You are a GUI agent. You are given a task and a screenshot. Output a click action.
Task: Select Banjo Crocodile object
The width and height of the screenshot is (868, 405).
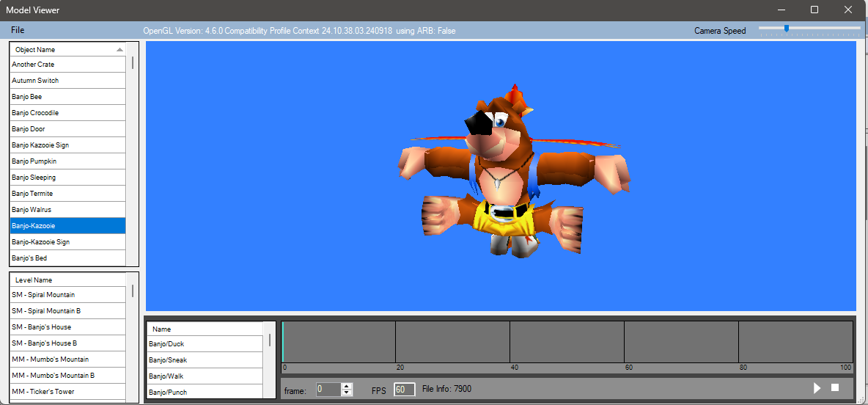point(67,112)
